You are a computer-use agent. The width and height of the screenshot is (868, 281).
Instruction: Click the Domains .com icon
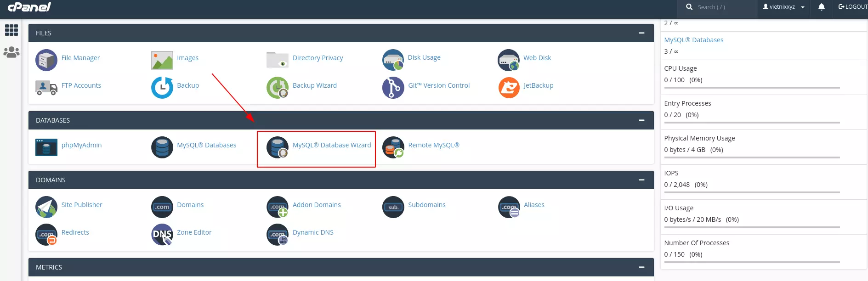[x=162, y=207]
